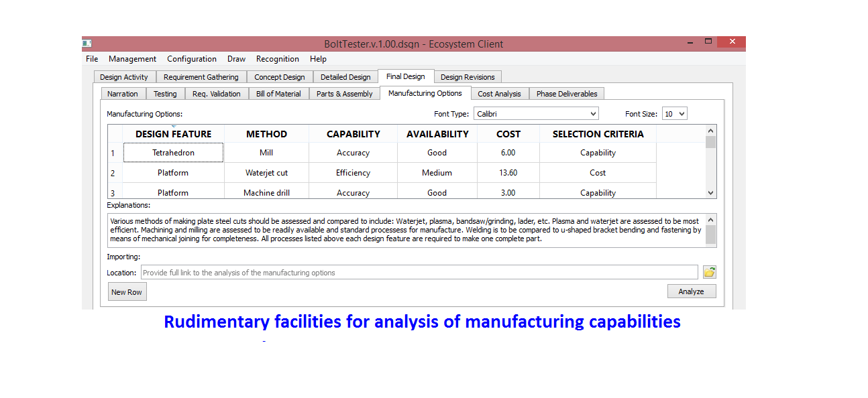Click the Waterjet cut method cell

pos(266,173)
